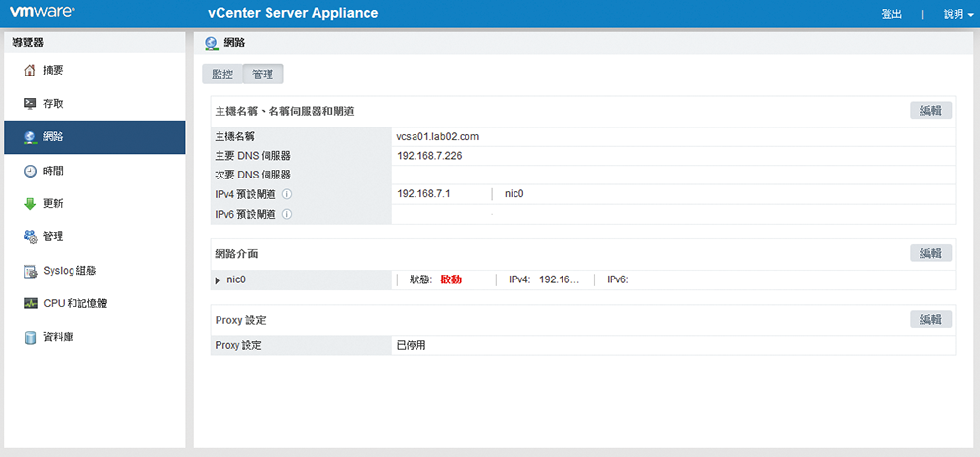Image resolution: width=980 pixels, height=457 pixels.
Task: Click the CPU 和記憶體 monitor icon
Action: 30,304
